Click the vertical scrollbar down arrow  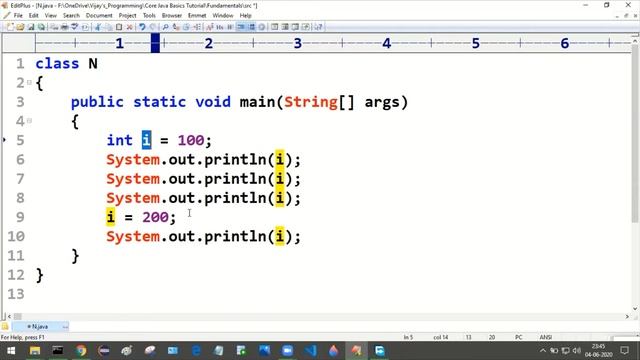coord(635,309)
